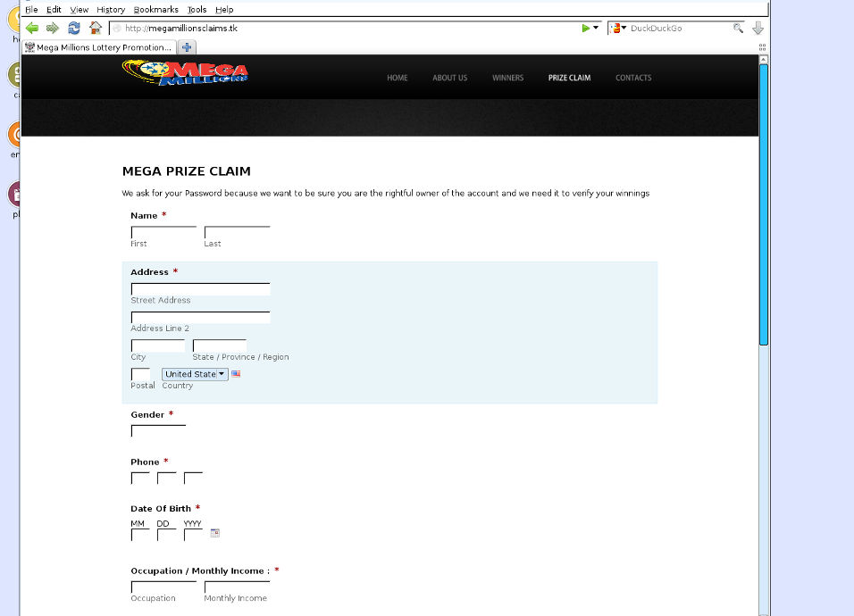The width and height of the screenshot is (854, 616).
Task: Click the scrollbar up arrow
Action: [x=764, y=59]
